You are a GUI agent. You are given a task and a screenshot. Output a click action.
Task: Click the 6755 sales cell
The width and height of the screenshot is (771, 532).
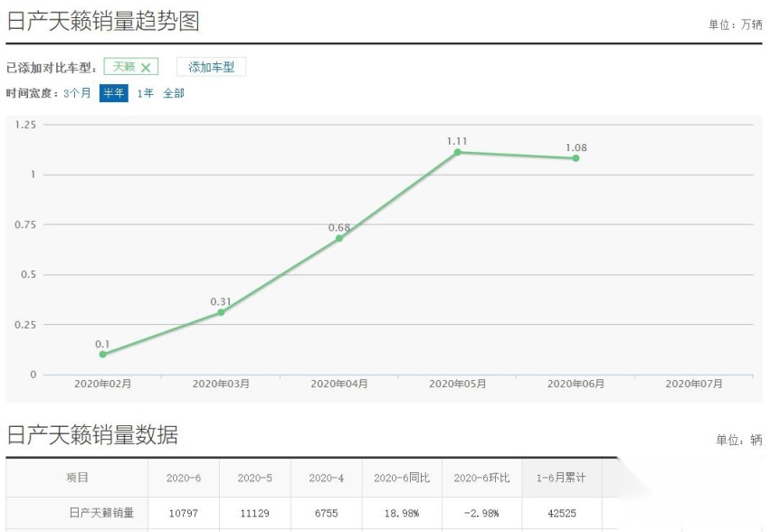[x=326, y=513]
